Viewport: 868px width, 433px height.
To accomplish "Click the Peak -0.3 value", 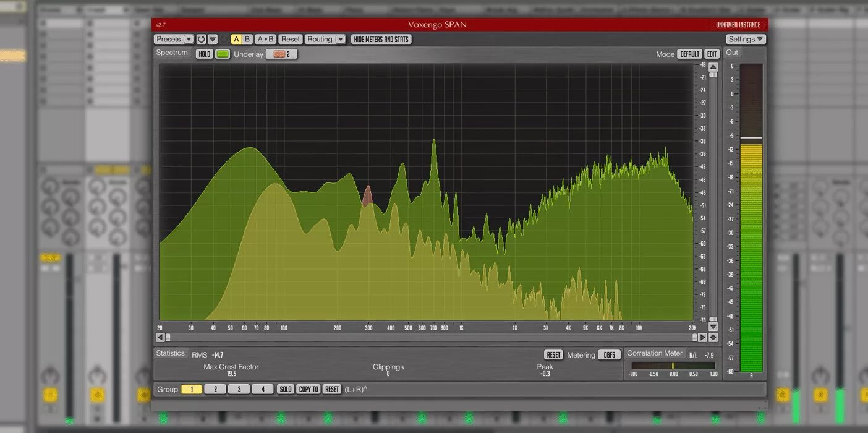I will pos(545,371).
